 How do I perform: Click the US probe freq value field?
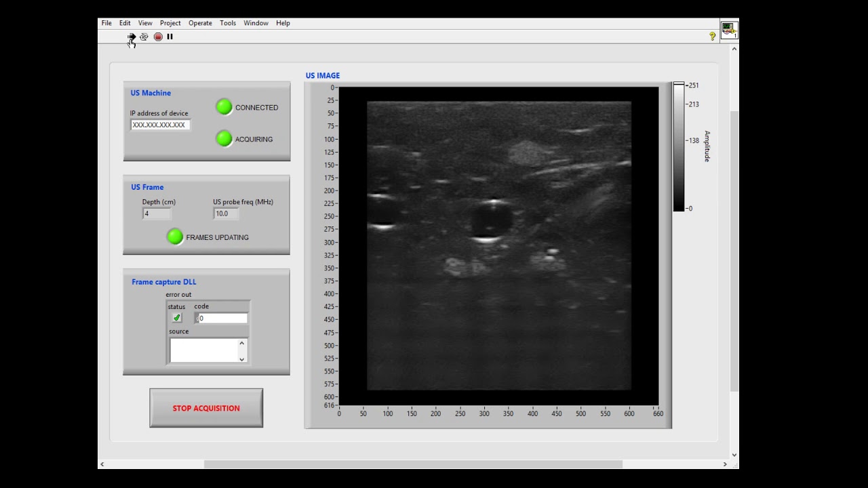pyautogui.click(x=226, y=213)
